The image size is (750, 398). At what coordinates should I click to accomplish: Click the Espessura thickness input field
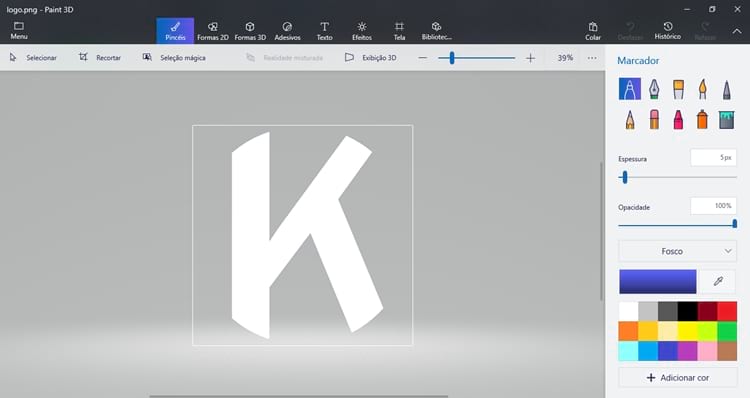[713, 157]
